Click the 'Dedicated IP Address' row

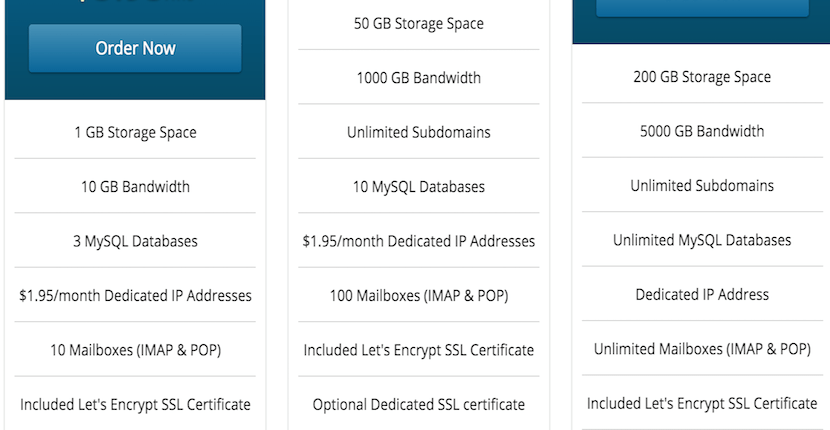point(702,293)
